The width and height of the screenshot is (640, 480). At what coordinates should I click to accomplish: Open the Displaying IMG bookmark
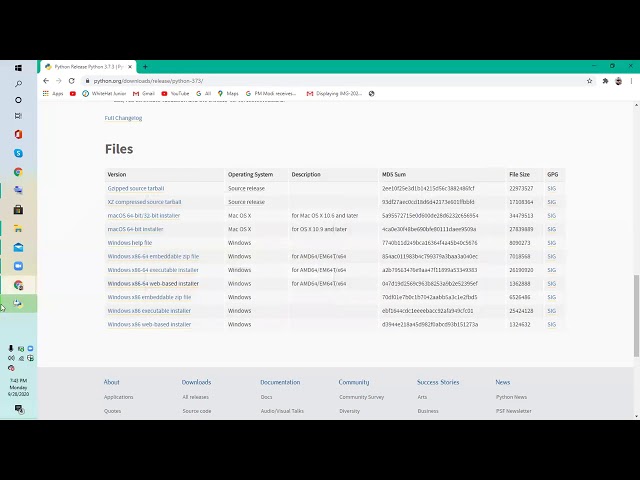[x=334, y=93]
